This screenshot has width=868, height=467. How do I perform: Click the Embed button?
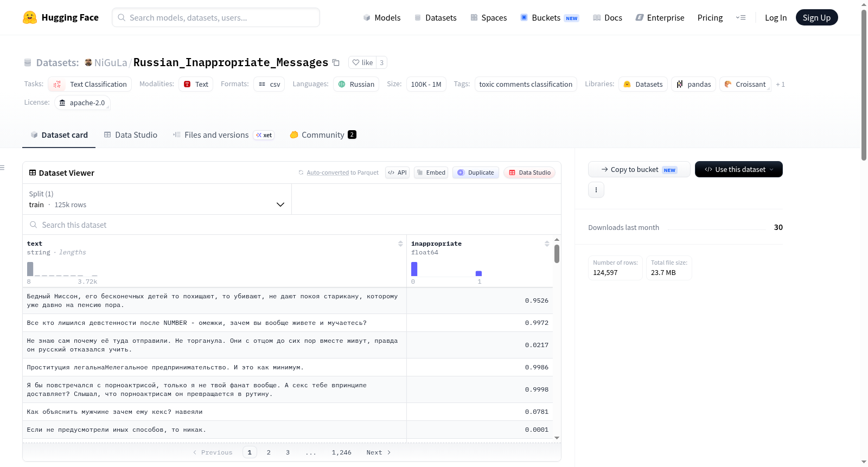[x=431, y=172]
